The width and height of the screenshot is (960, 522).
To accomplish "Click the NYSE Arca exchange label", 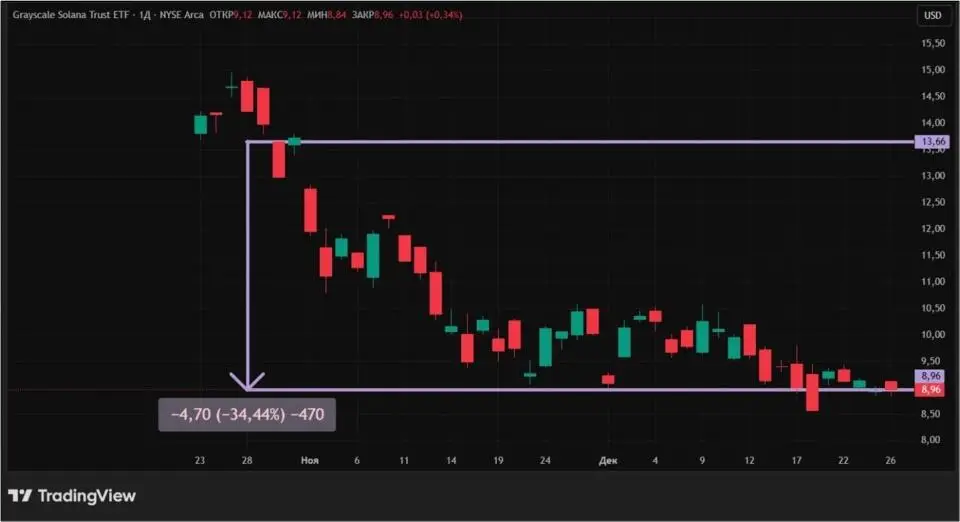I will pos(183,15).
